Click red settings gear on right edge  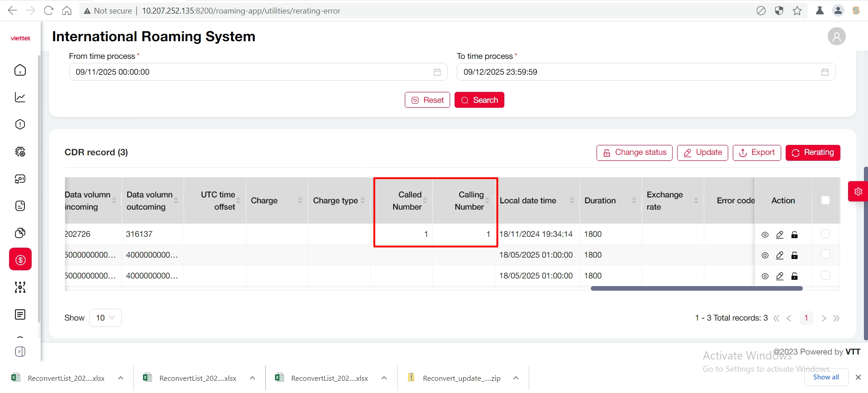(x=858, y=192)
